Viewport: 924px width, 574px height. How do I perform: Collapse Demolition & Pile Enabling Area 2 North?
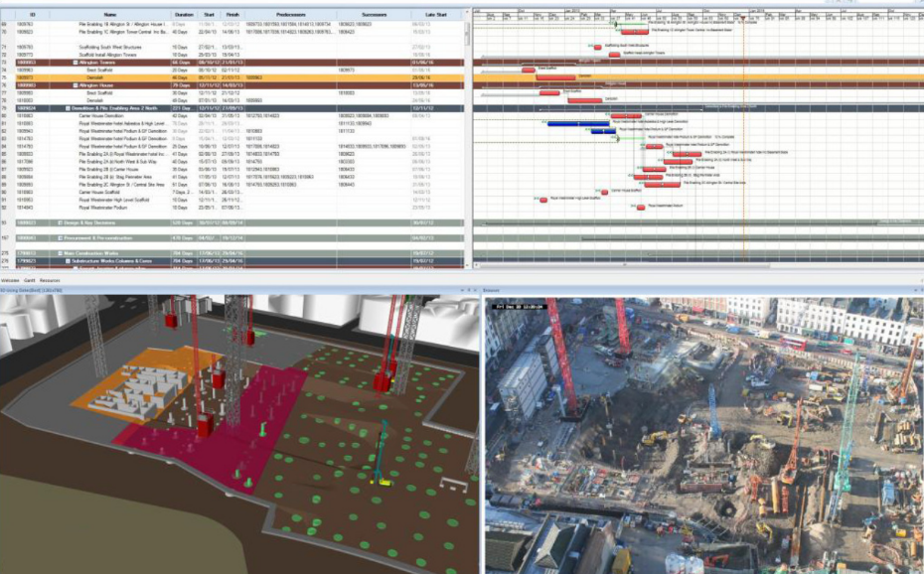[68, 107]
